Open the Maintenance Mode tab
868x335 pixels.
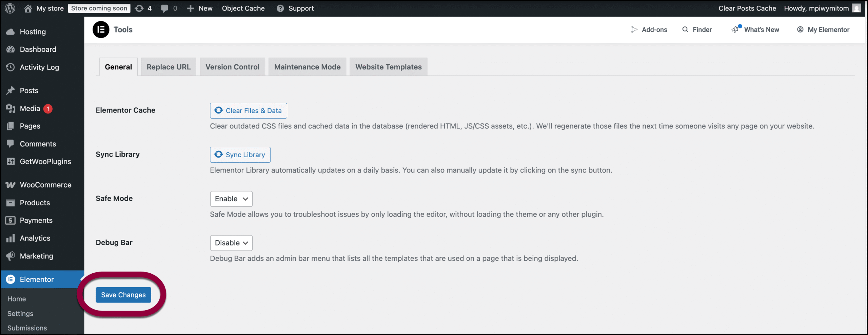[307, 67]
